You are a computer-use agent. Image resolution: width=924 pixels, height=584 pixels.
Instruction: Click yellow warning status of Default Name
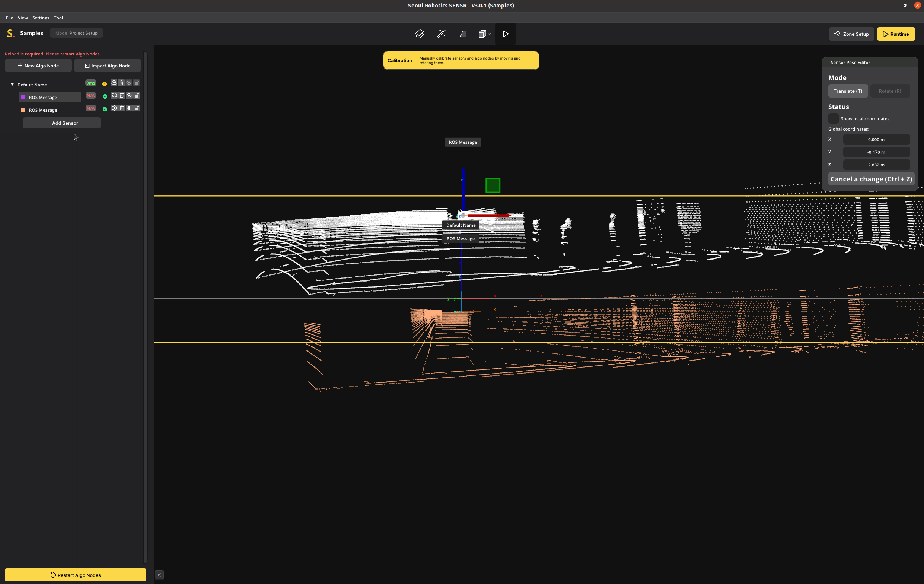tap(104, 84)
